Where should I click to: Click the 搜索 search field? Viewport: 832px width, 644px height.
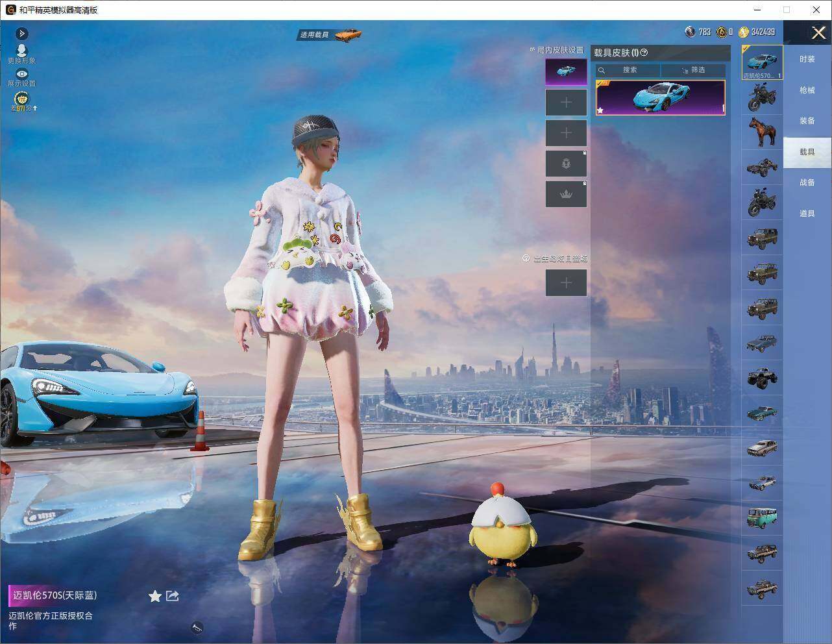(x=628, y=70)
